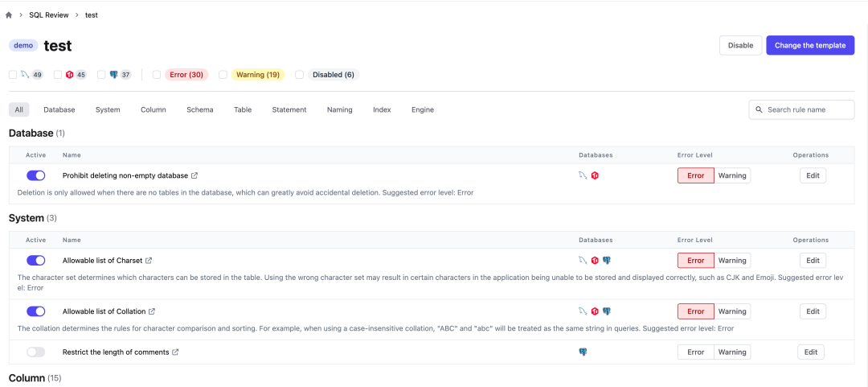Click the PostgreSQL icon in the Restrict comments row
868x387 pixels.
coord(583,352)
